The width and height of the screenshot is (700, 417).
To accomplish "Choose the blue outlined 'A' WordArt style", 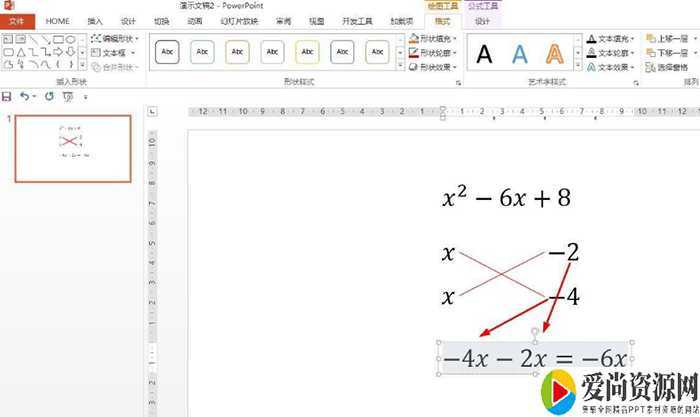I will (520, 54).
